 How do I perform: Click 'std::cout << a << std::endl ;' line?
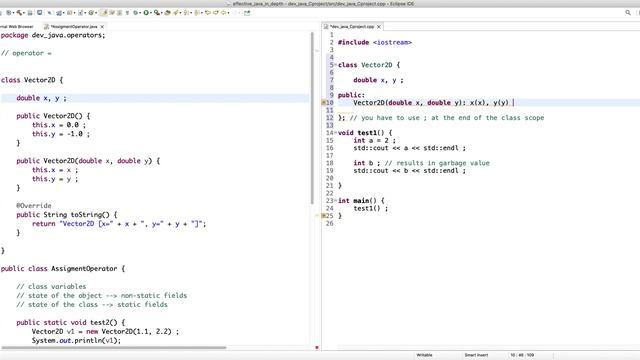(x=409, y=148)
